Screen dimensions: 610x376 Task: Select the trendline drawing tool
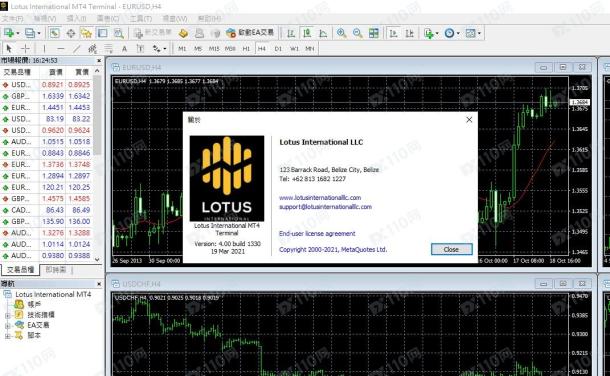coord(76,49)
